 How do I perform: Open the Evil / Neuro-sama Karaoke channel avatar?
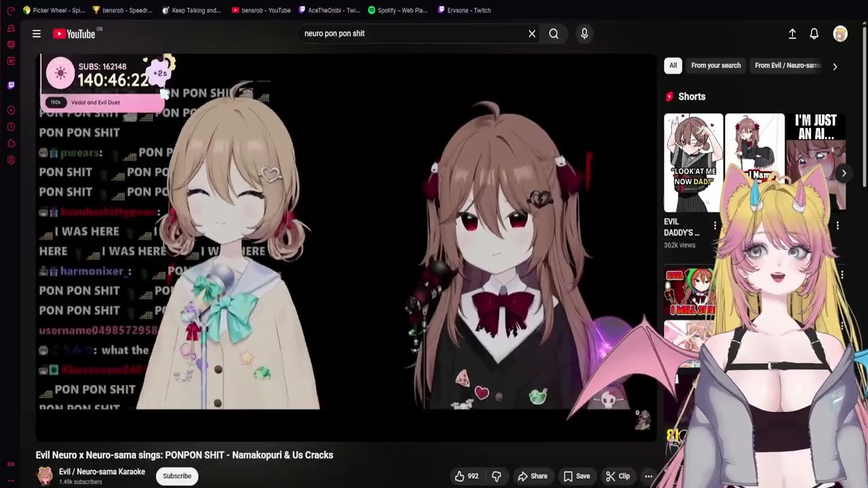coord(45,476)
